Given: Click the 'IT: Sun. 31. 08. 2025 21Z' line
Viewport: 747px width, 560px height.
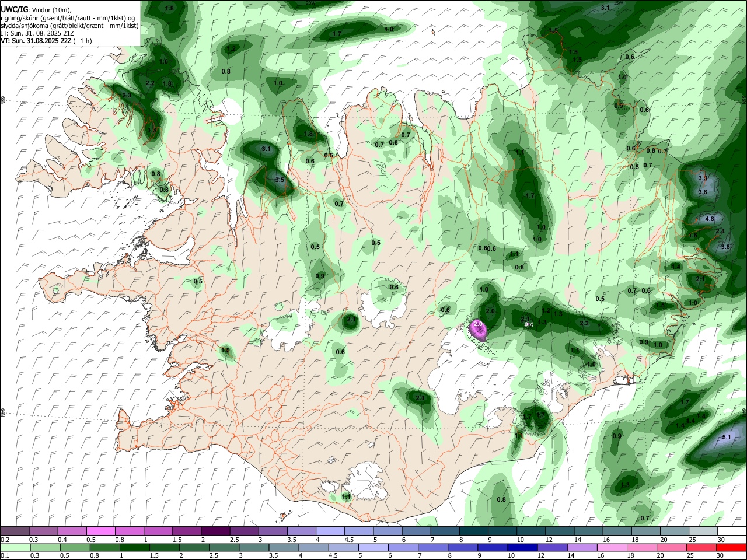Looking at the screenshot, I should tap(36, 33).
